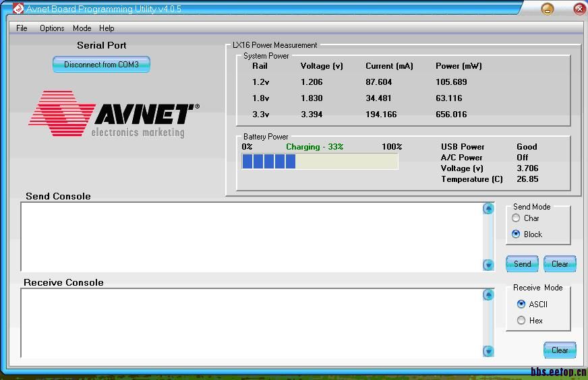Open the File menu
The image size is (588, 380).
[22, 28]
